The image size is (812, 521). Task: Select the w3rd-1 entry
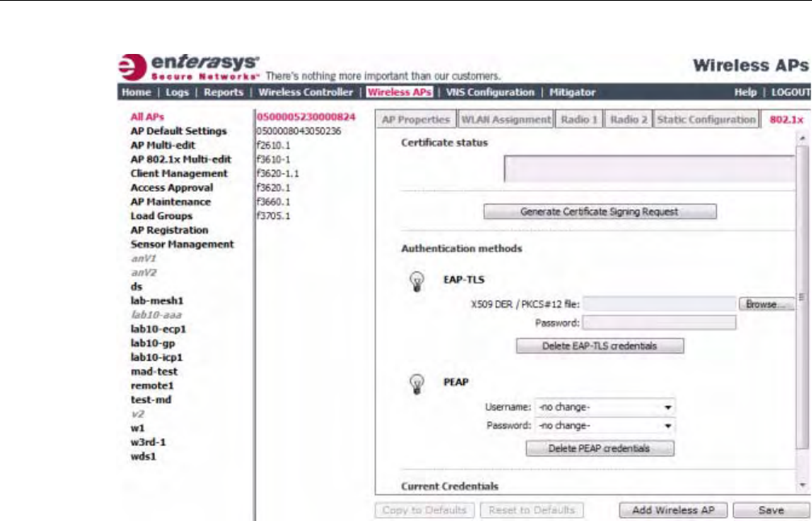coord(148,442)
